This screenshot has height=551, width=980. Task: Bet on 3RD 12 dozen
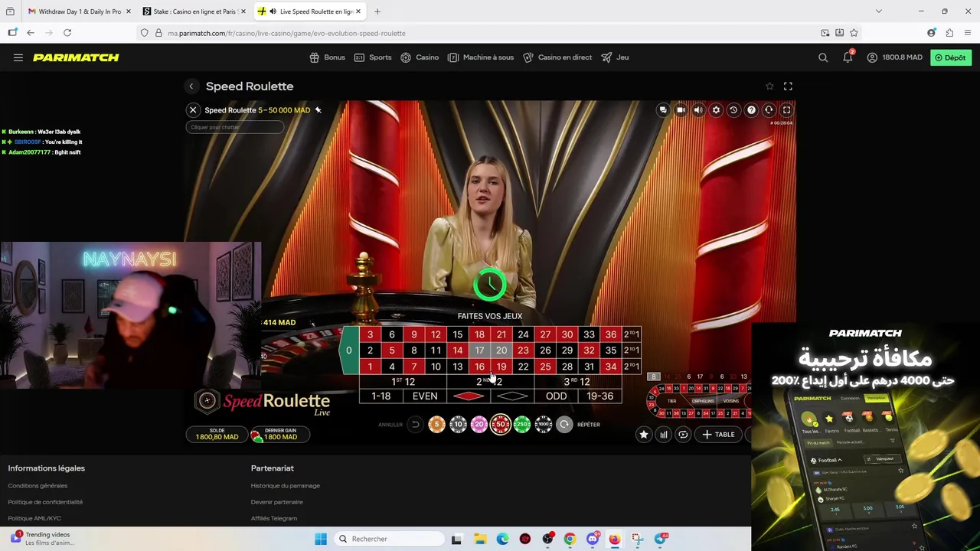(x=577, y=382)
